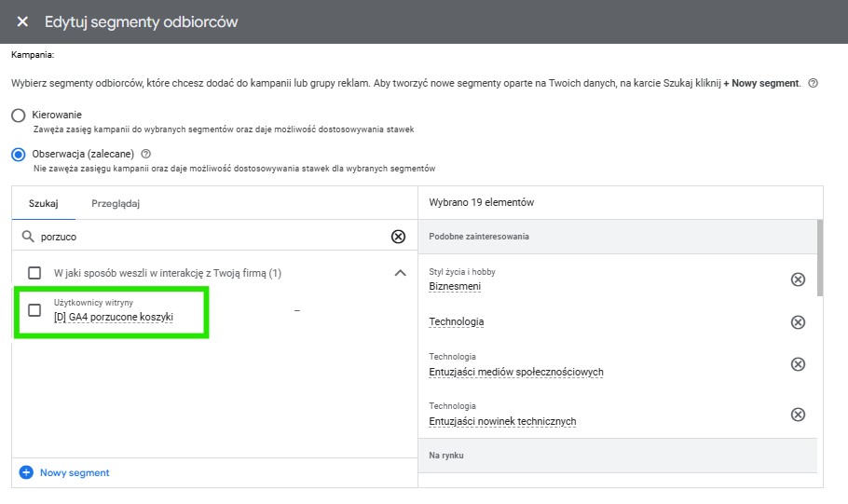Close the Edytuj segmenty odbiorców dialog
Screen dimensions: 848x504
[x=22, y=21]
